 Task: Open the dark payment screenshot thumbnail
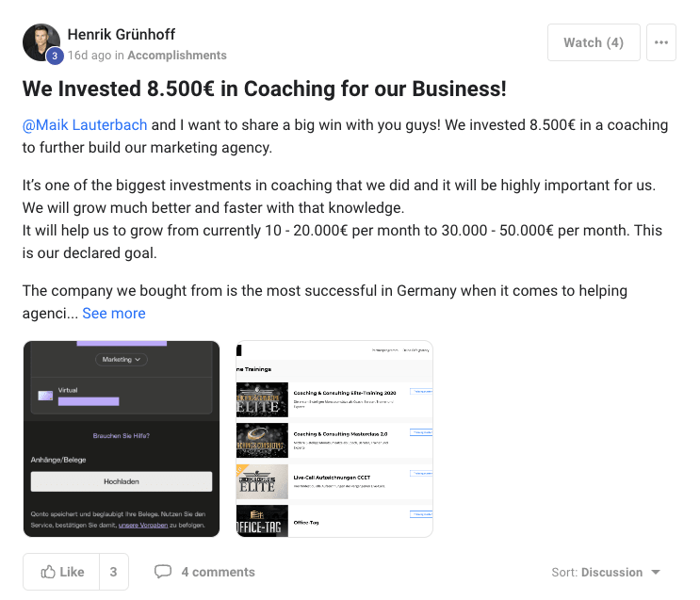[x=121, y=439]
